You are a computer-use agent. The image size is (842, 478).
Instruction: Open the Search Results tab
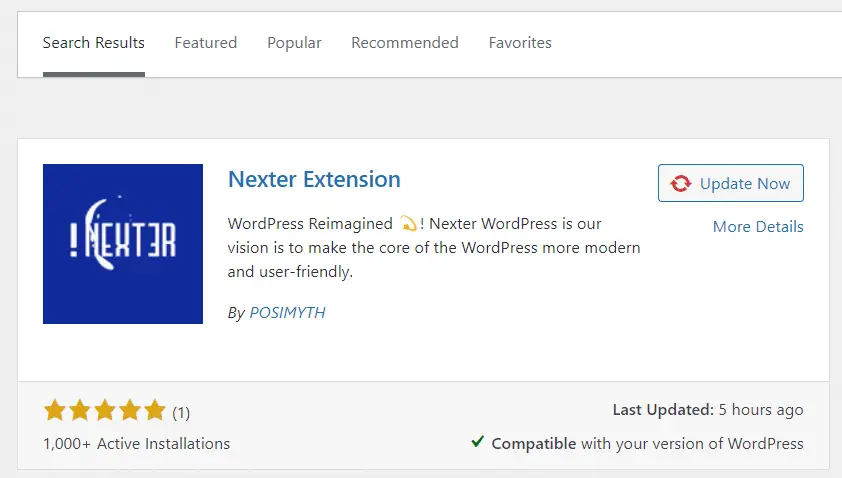coord(93,43)
